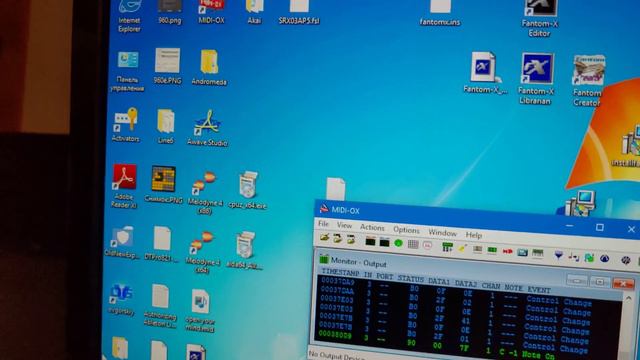This screenshot has width=640, height=360.
Task: Click the green 00038009 Note On row
Action: pyautogui.click(x=437, y=346)
